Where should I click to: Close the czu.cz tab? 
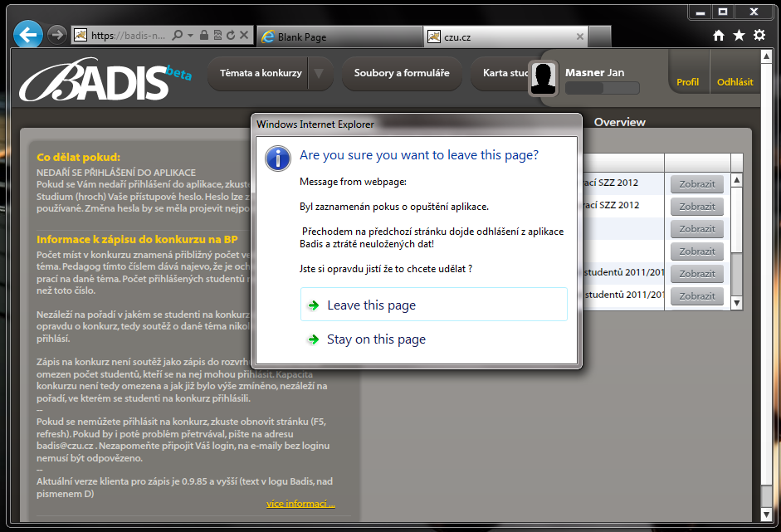point(580,37)
